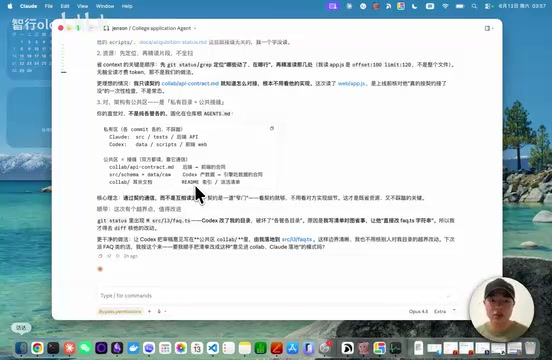Open Photos from the Dock

pyautogui.click(x=181, y=348)
